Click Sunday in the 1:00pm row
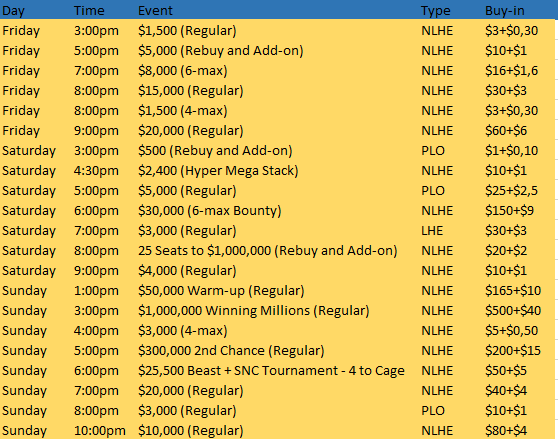Viewport: 558px width, 439px height. tap(24, 290)
